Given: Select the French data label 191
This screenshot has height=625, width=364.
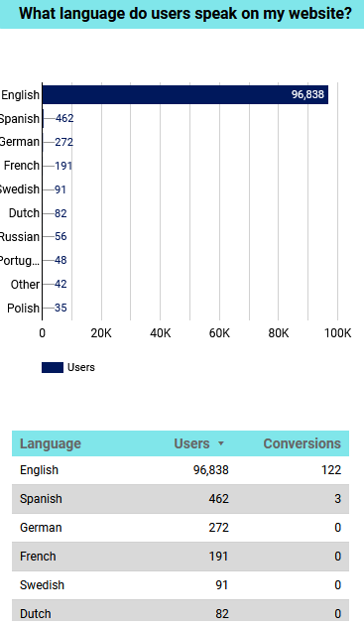Looking at the screenshot, I should (63, 166).
